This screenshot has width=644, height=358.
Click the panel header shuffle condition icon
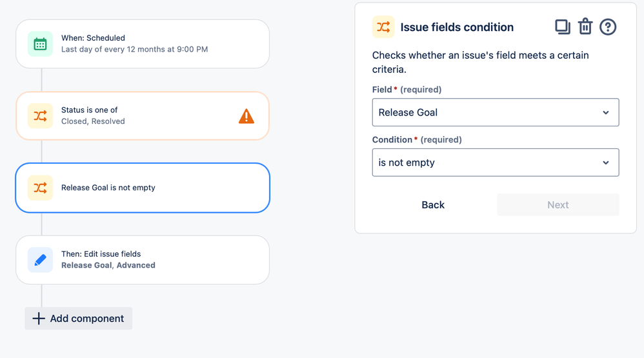coord(383,27)
